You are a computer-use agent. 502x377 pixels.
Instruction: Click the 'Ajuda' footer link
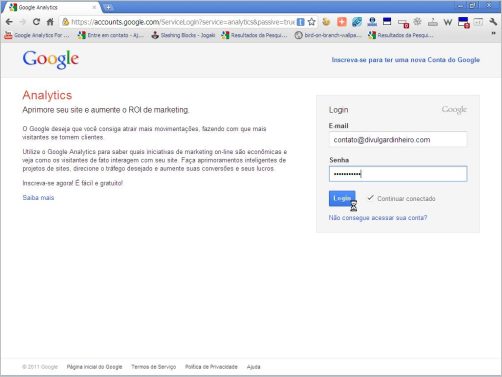pos(254,367)
